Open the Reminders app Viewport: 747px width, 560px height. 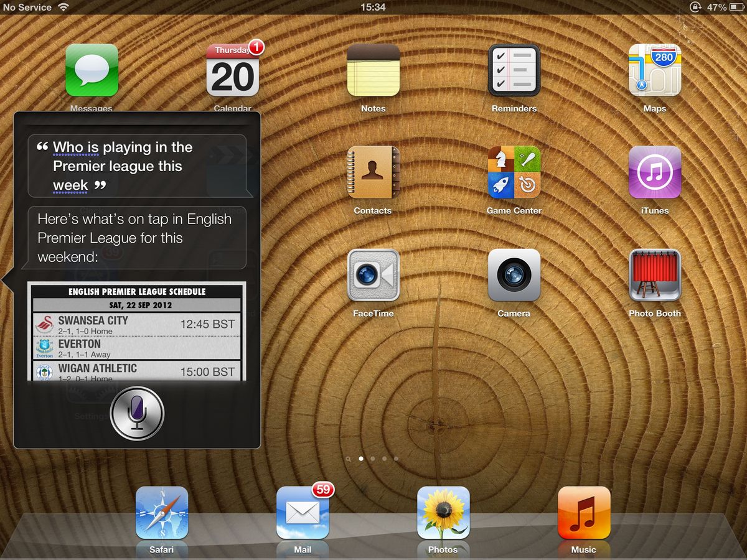(x=514, y=70)
